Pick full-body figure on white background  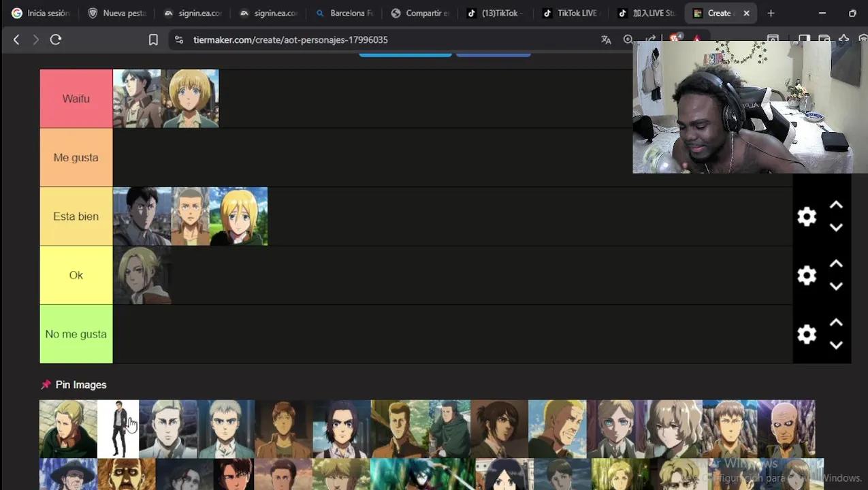click(x=118, y=429)
